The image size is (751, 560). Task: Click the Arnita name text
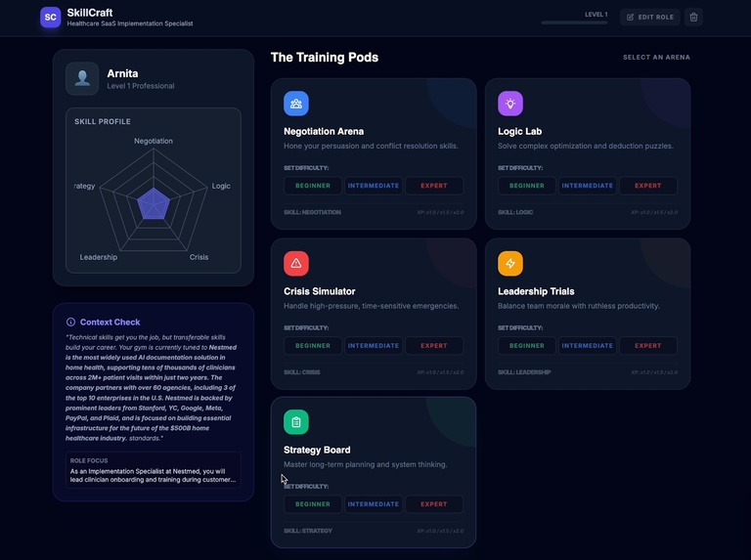(122, 73)
